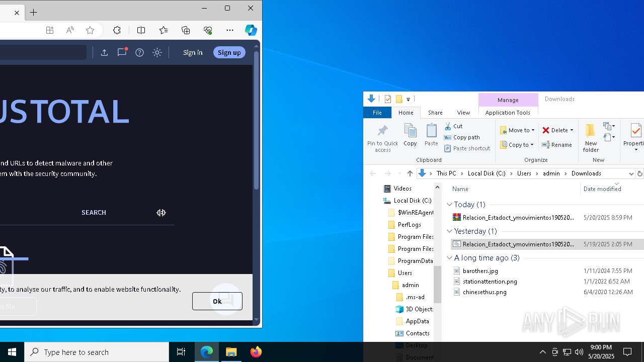Click Copy path in ribbon

(462, 137)
